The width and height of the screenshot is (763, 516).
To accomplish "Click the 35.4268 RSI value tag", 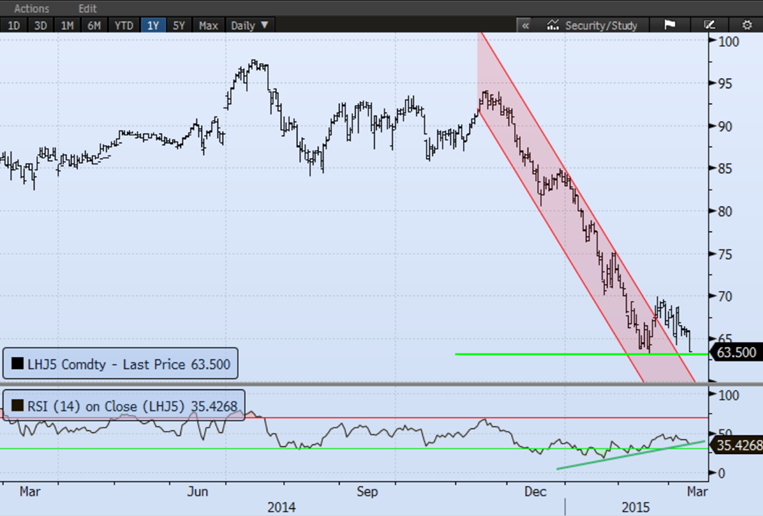I will (739, 445).
